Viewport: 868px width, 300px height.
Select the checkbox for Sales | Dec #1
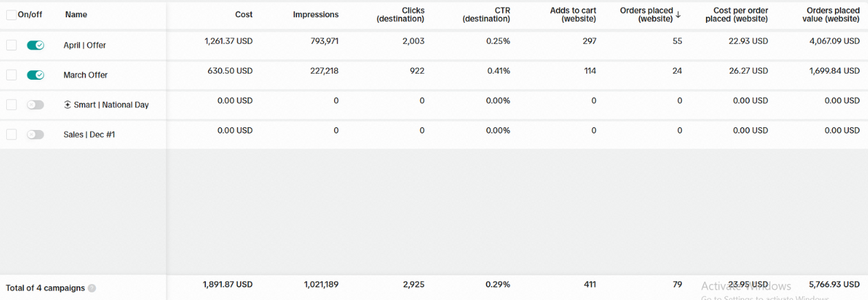pyautogui.click(x=11, y=134)
